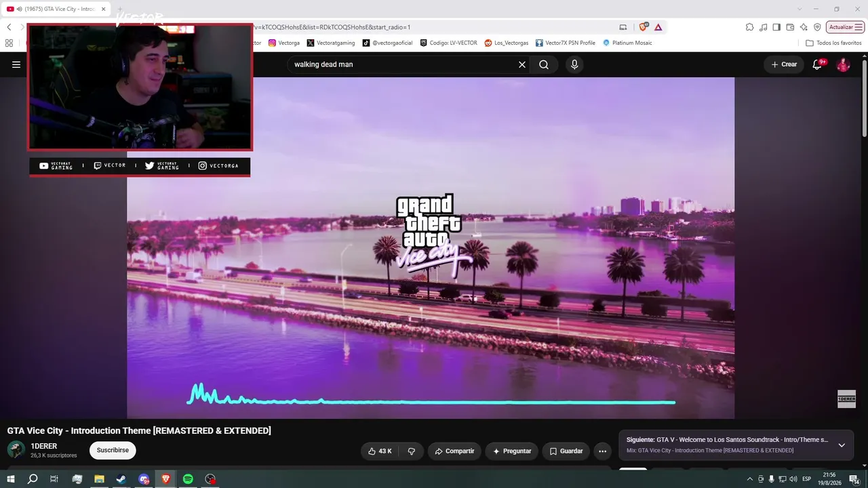The width and height of the screenshot is (868, 488).
Task: Open more actions three-dot menu under video
Action: [x=602, y=451]
